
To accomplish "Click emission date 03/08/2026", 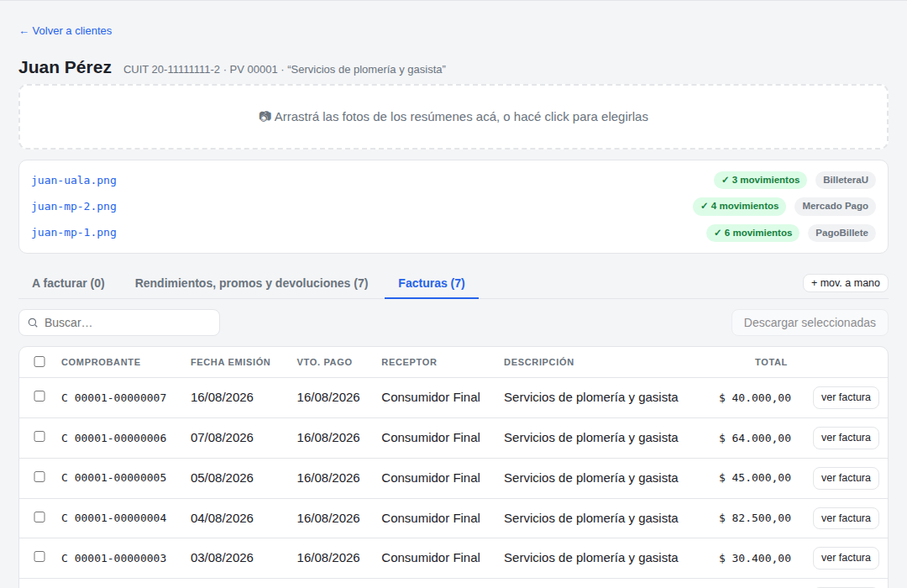I will (222, 558).
